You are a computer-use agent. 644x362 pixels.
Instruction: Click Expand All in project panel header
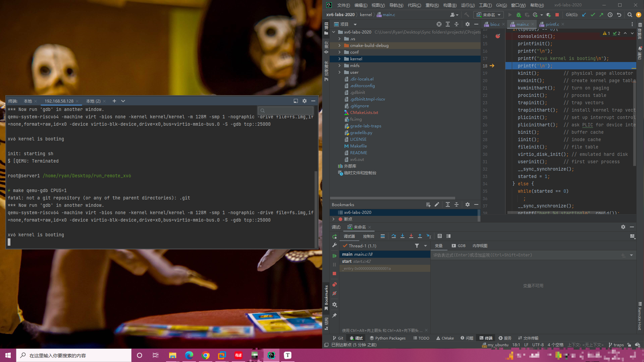[x=448, y=24]
